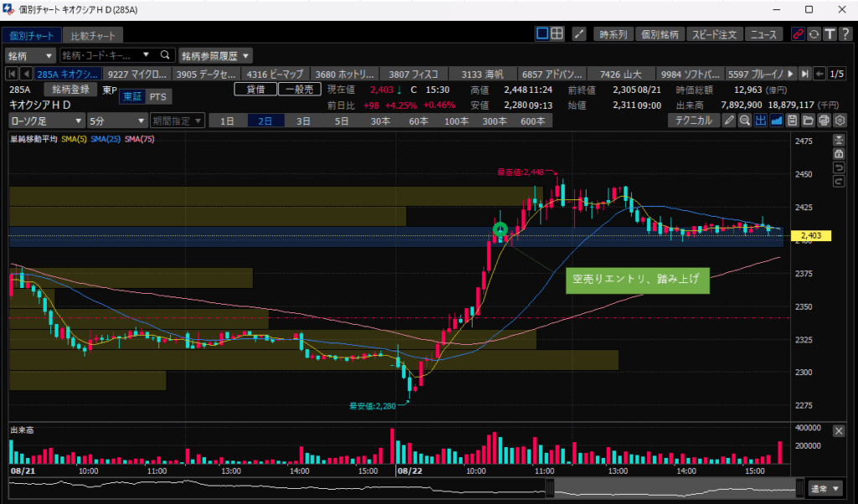Close the 出来高 volume panel
This screenshot has height=504, width=858.
click(x=839, y=430)
